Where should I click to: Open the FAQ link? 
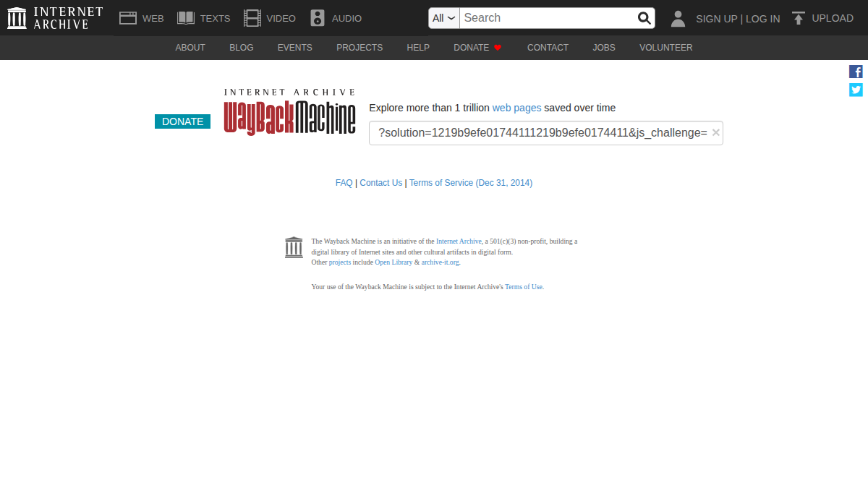[x=344, y=183]
